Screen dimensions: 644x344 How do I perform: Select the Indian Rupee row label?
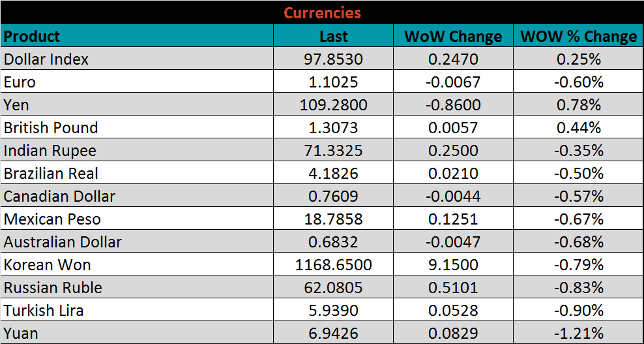pyautogui.click(x=50, y=151)
